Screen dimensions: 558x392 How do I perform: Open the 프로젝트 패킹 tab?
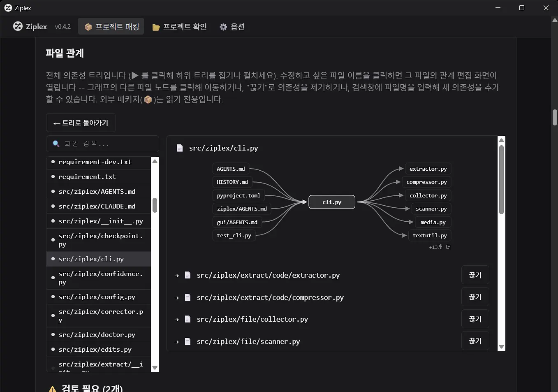pos(111,26)
